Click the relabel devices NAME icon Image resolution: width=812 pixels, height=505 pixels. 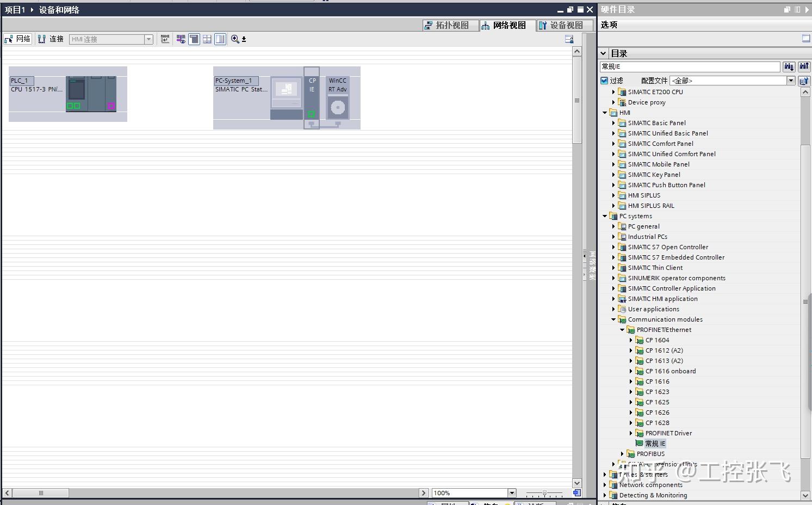[165, 39]
